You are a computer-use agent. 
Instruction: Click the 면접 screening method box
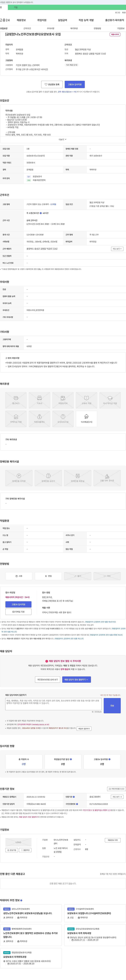coord(48,576)
